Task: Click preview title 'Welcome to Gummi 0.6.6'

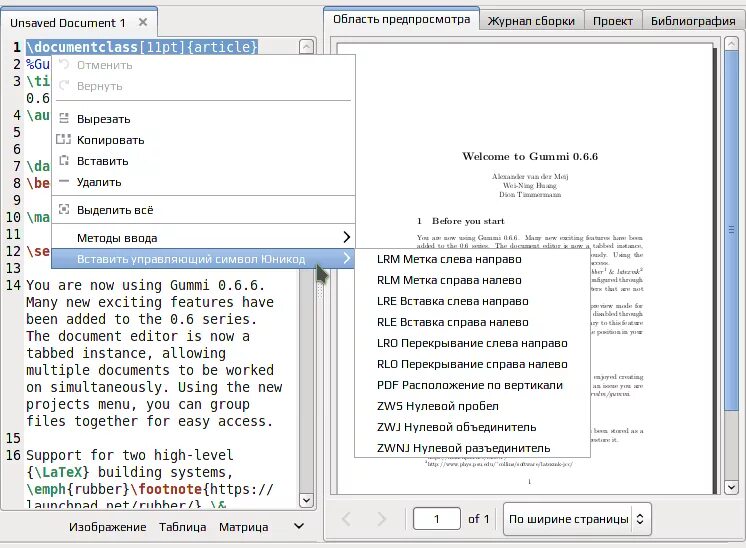Action: coord(530,157)
